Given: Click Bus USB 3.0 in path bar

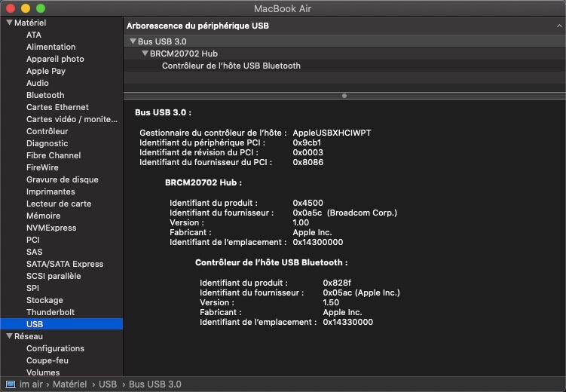Looking at the screenshot, I should coord(155,384).
